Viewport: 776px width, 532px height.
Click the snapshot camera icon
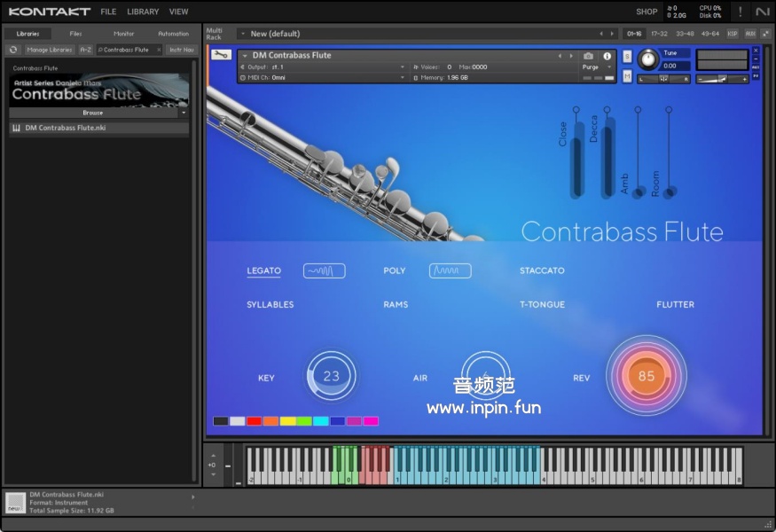click(x=588, y=56)
